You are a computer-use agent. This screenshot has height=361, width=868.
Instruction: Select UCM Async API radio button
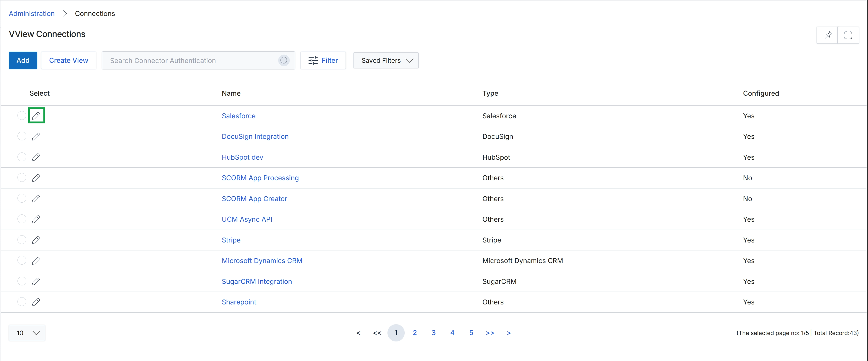(22, 219)
